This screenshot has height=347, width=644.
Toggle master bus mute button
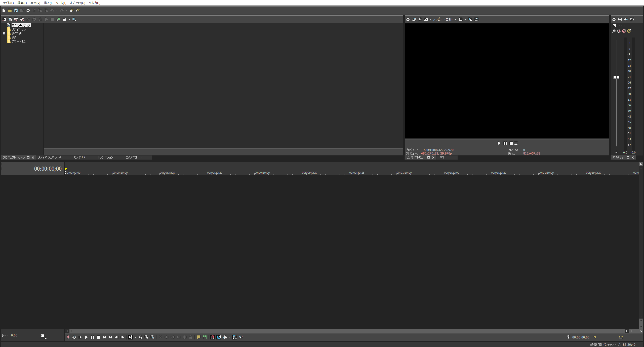point(624,31)
